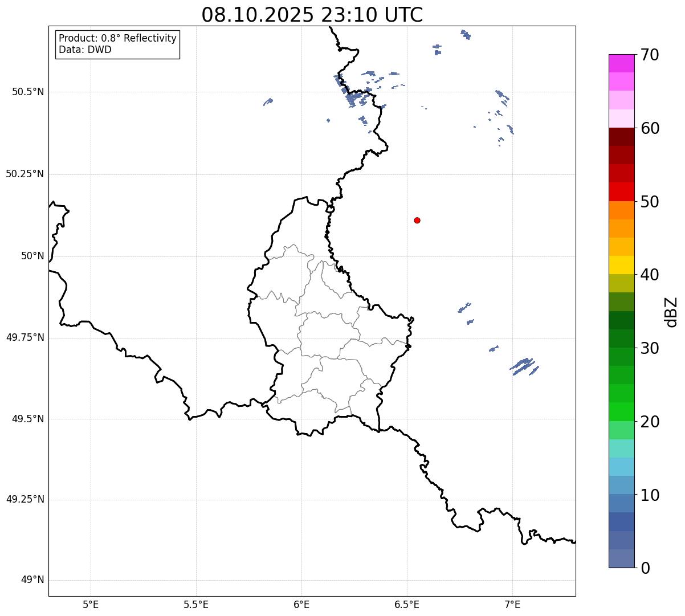Screen dimensions: 685x616
Task: Click the 50.25°N latitude label
Action: click(x=25, y=174)
